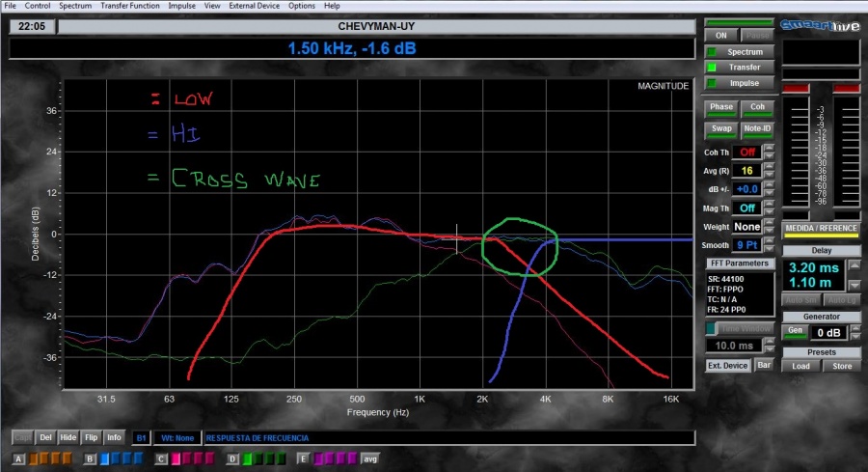Click the Flip trace button
Screen dimensions: 868x472
click(91, 437)
